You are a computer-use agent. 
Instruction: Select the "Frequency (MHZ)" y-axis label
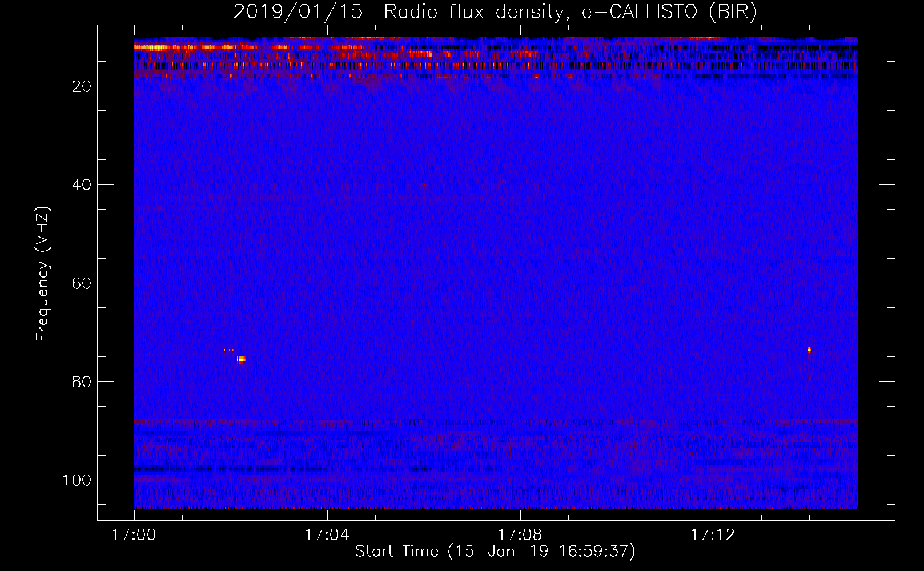point(43,274)
